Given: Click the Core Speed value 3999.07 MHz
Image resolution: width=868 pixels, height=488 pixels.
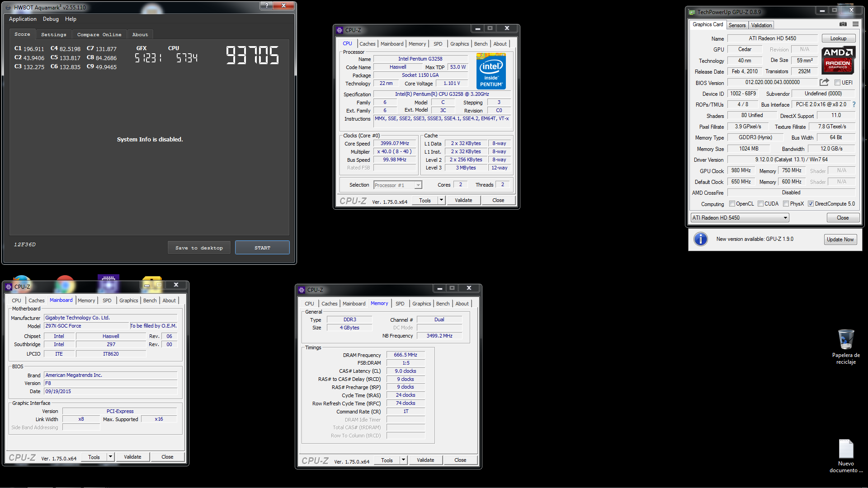Looking at the screenshot, I should click(x=394, y=144).
